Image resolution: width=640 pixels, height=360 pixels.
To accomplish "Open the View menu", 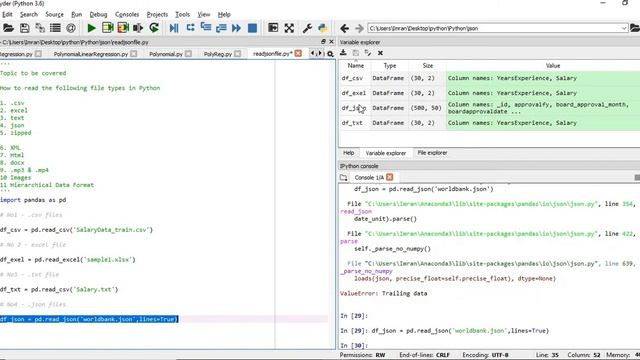I will pyautogui.click(x=204, y=14).
